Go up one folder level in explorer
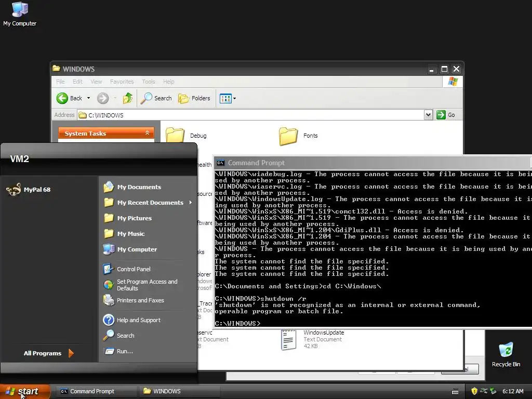Viewport: 532px width, 399px height. (128, 98)
